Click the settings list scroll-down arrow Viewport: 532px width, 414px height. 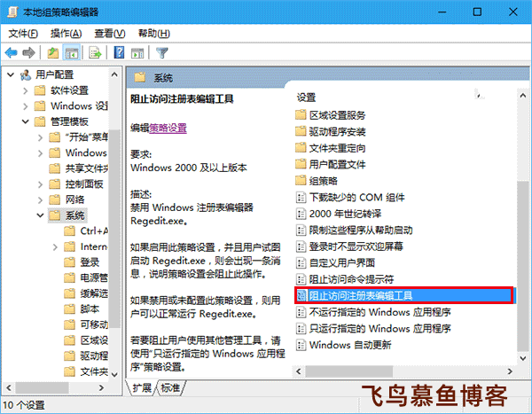coord(523,358)
